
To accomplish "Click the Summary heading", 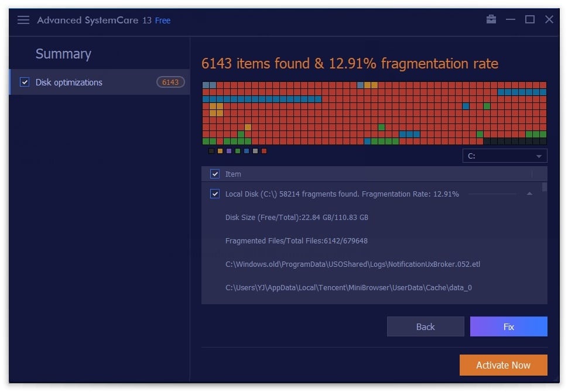I will [x=63, y=54].
